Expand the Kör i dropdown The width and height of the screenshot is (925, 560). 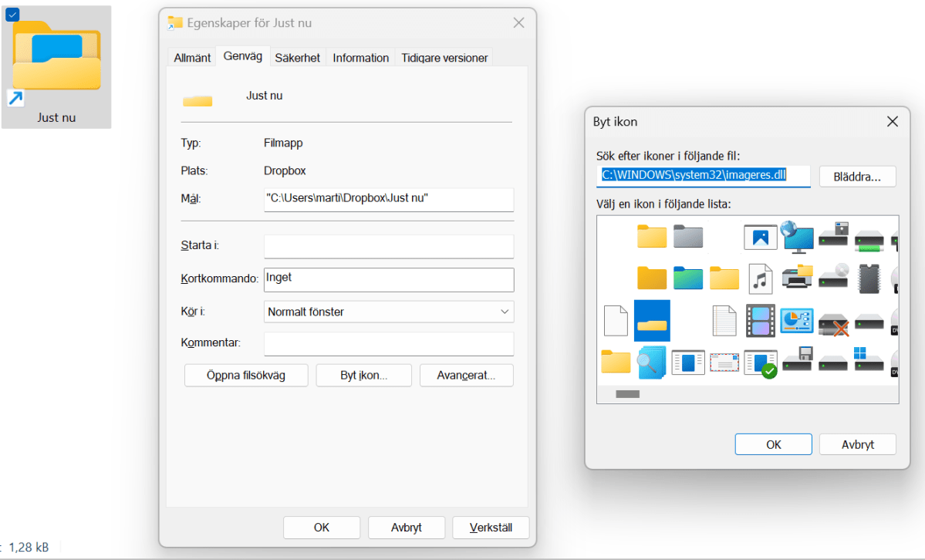tap(389, 312)
